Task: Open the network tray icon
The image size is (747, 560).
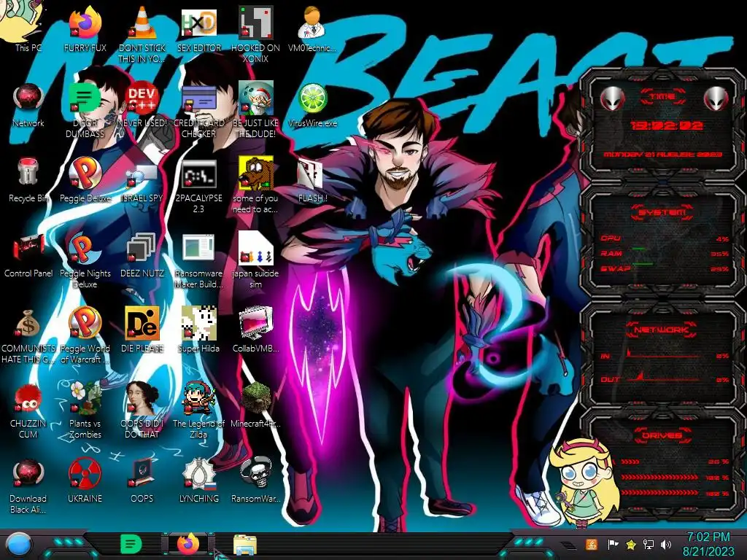Action: 648,544
